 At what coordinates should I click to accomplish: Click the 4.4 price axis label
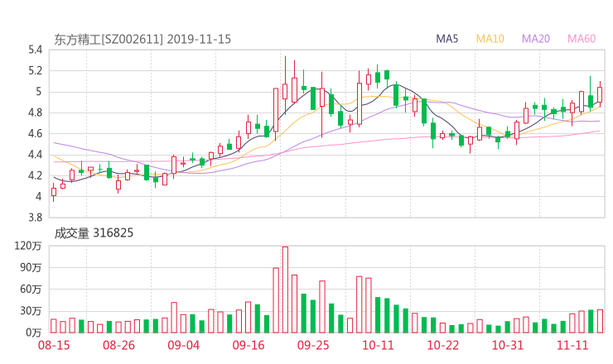pyautogui.click(x=35, y=155)
